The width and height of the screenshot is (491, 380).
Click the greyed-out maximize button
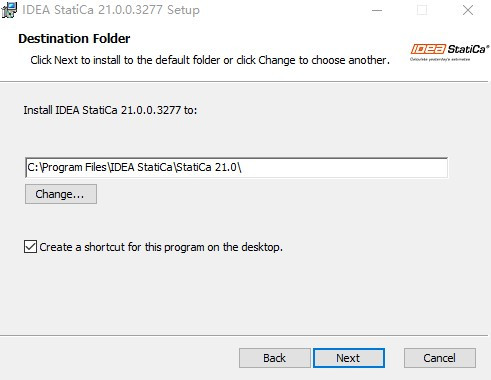point(422,10)
